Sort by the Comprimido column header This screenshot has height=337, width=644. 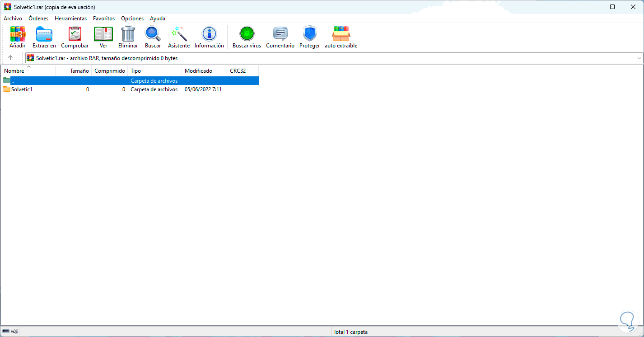(110, 70)
